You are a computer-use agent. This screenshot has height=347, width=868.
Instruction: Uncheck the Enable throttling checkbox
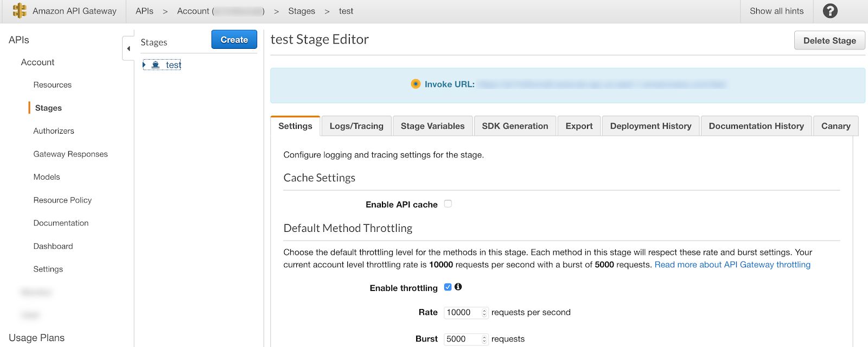tap(448, 287)
